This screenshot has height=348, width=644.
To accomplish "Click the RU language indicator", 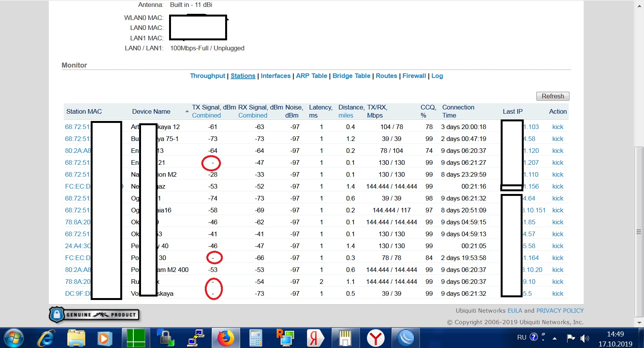I will [x=521, y=337].
